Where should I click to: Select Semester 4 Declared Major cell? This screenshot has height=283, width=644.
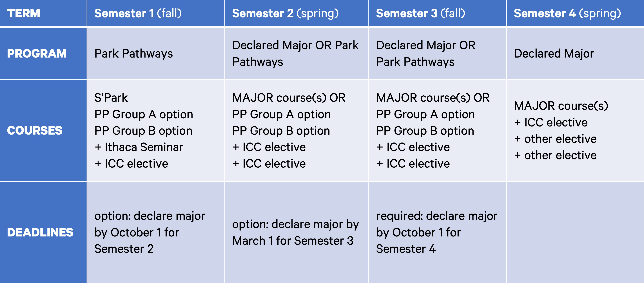(x=575, y=54)
